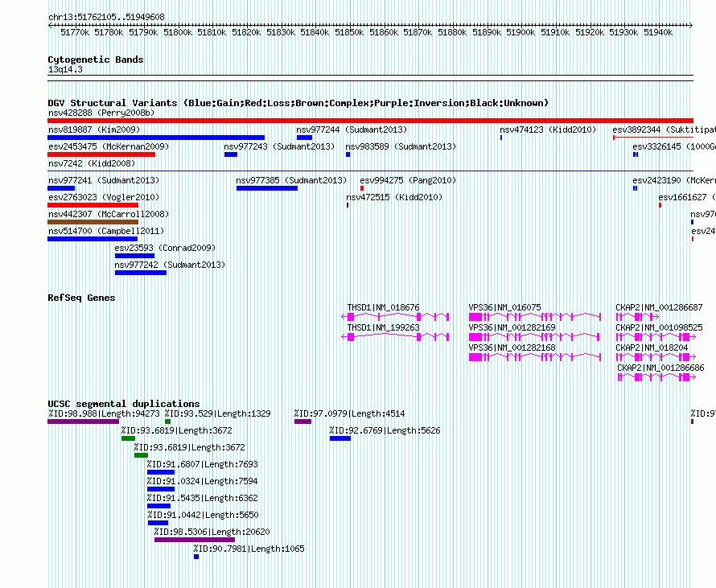
Task: Click the 13q14.3 cytogenetic band label
Action: pyautogui.click(x=65, y=69)
